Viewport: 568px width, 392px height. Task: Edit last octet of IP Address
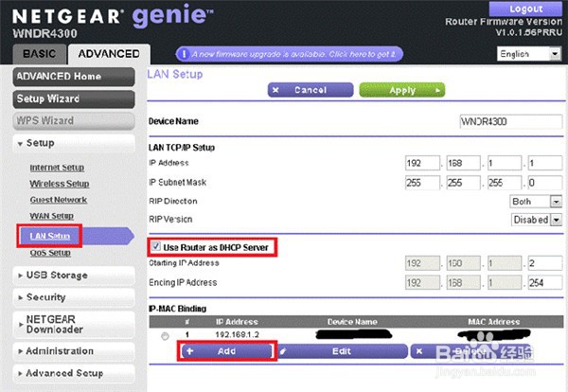[545, 163]
